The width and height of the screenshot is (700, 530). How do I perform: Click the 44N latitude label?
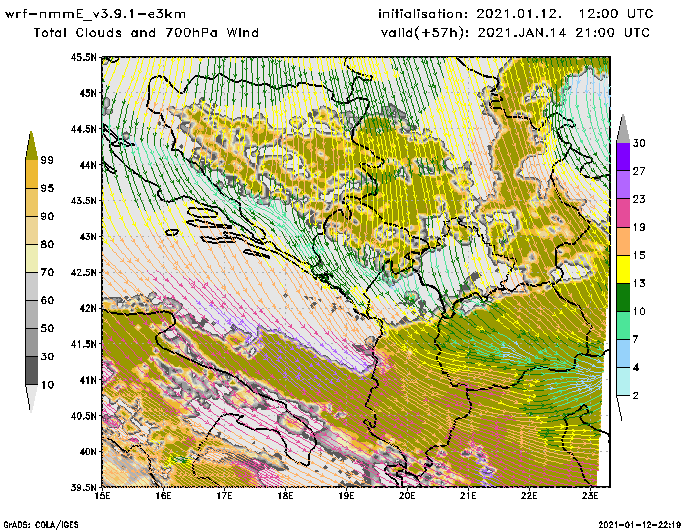[88, 165]
